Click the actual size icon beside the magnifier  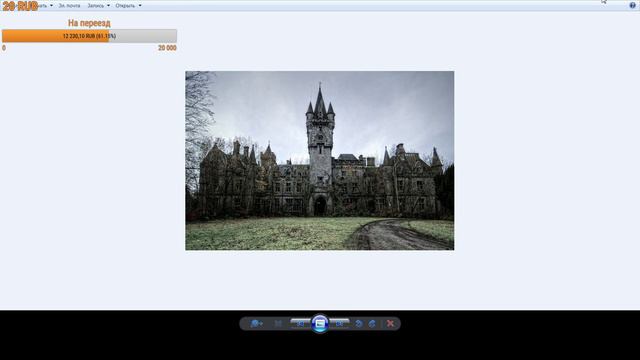point(278,324)
